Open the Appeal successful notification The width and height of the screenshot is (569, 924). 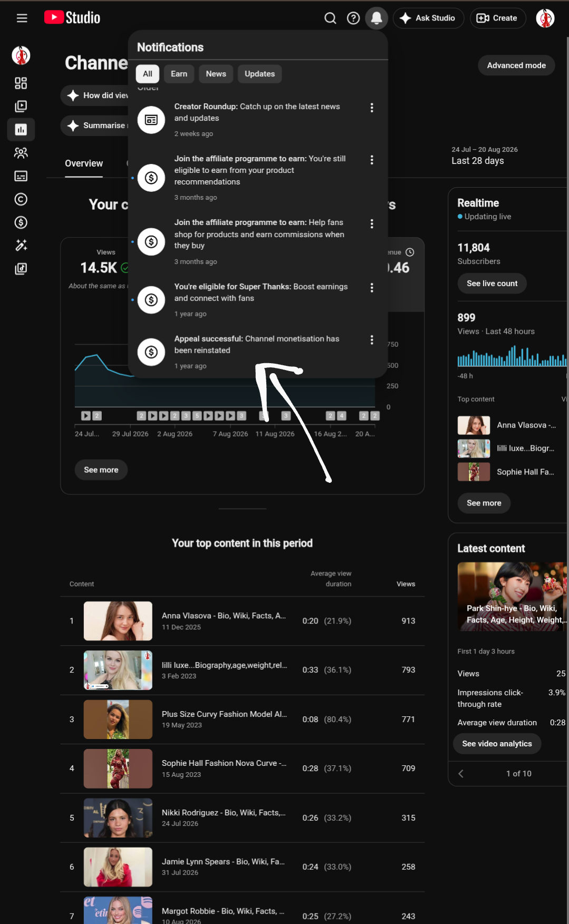tap(258, 352)
